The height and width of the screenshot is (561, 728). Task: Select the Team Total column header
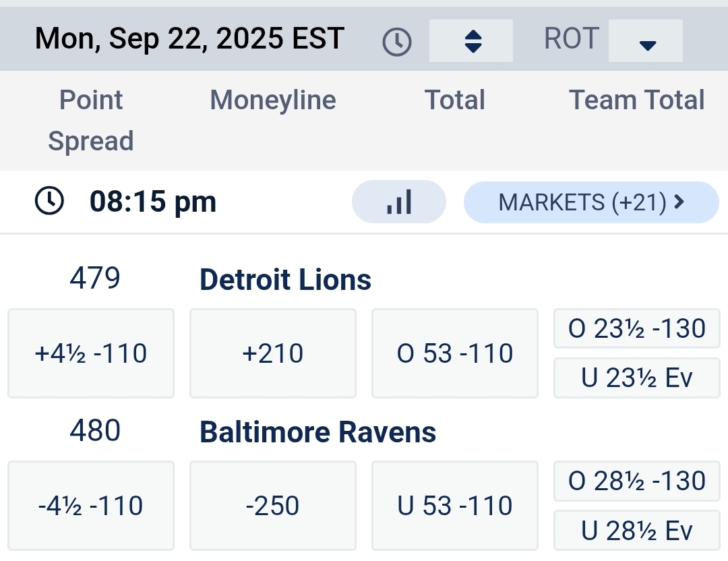click(x=637, y=100)
